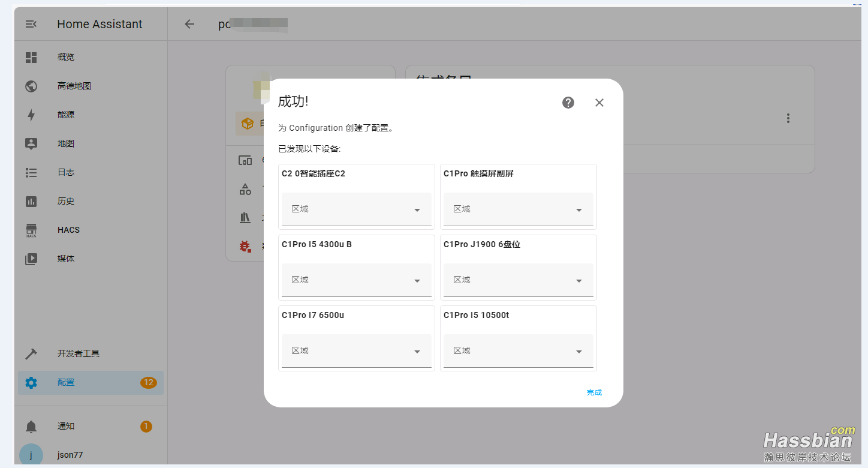Click the 媒体 sidebar label
The width and height of the screenshot is (868, 468).
coord(66,259)
